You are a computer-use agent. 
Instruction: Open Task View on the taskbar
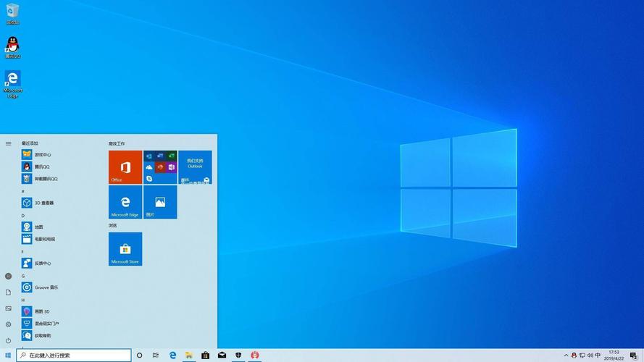click(x=156, y=355)
